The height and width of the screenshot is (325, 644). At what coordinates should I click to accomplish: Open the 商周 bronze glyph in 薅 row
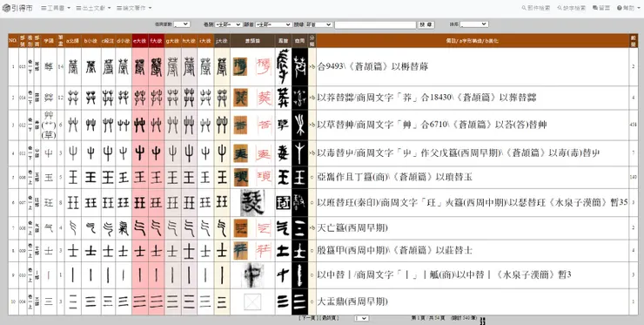(x=300, y=66)
